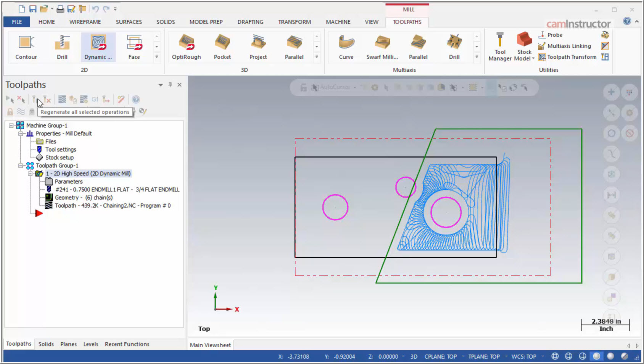Select the Parameters item under 2D Dynamic Mill

coord(69,181)
